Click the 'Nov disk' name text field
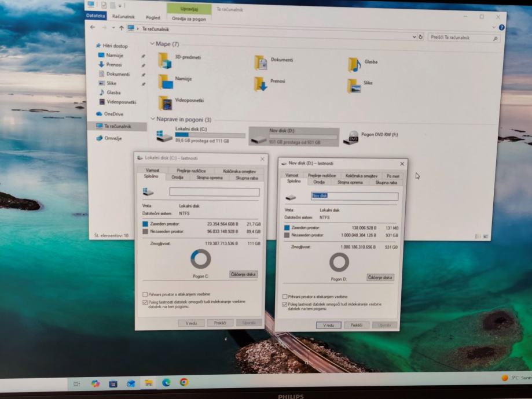Image resolution: width=532 pixels, height=399 pixels. pos(354,197)
